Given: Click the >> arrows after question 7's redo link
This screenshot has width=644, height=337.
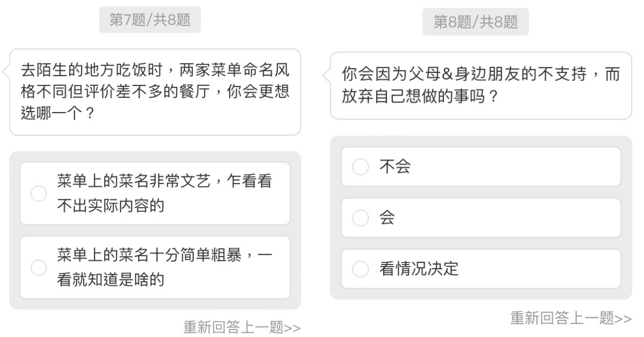Looking at the screenshot, I should click(292, 328).
